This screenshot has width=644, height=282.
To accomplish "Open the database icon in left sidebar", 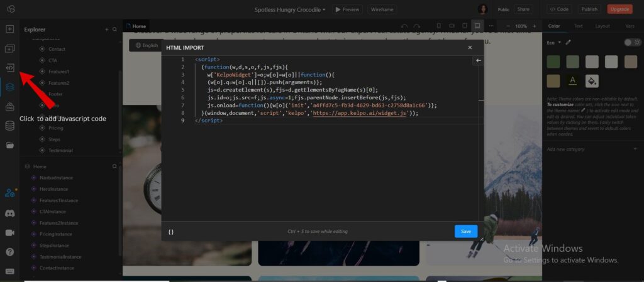I will click(x=10, y=126).
